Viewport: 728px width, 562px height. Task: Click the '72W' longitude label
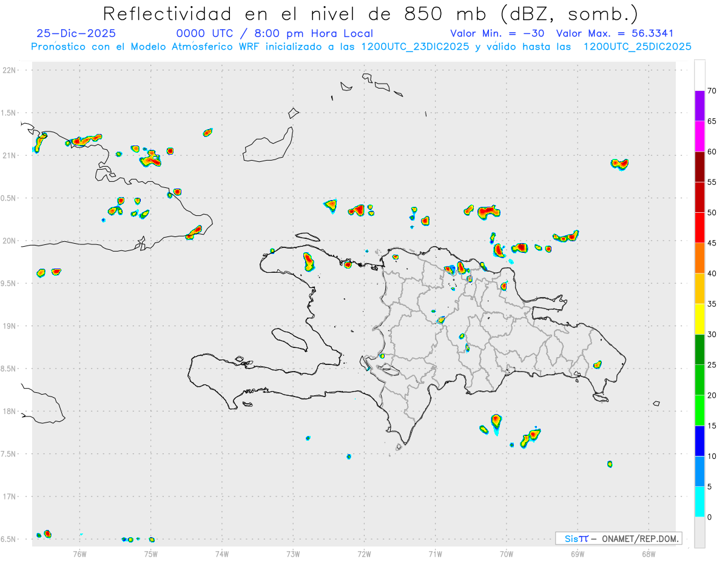coord(364,554)
